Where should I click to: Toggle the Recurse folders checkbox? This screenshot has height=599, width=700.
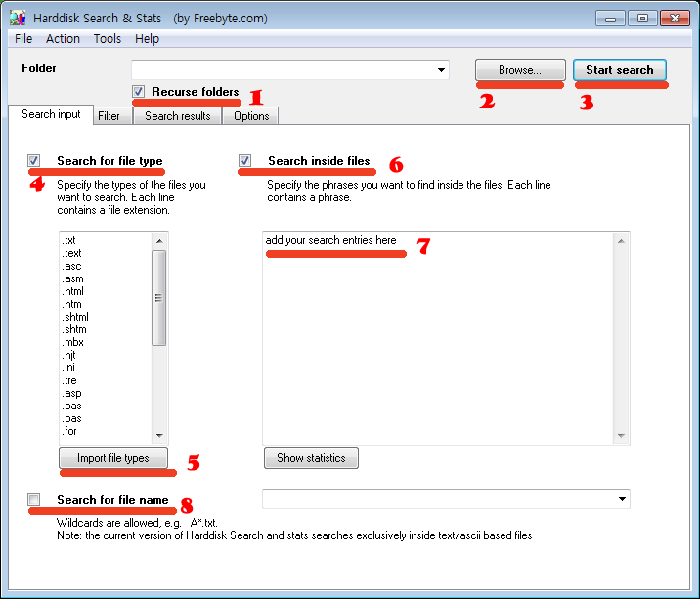[138, 92]
